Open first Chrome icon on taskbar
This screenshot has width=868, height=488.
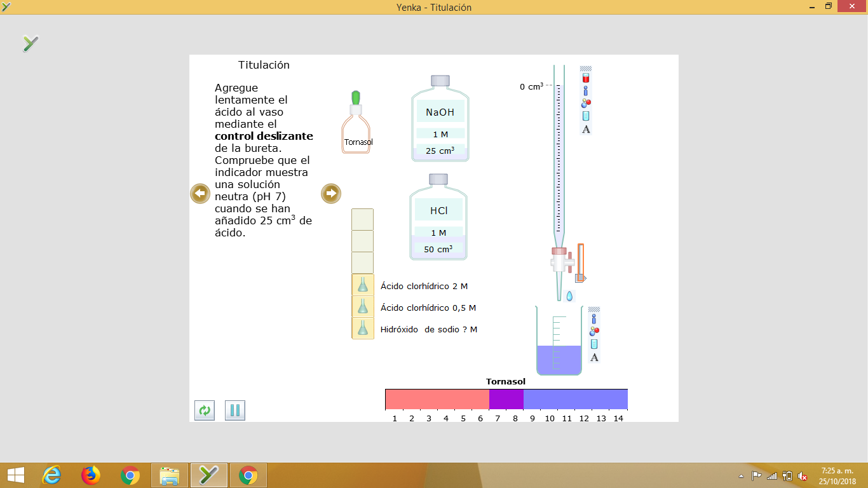(130, 475)
